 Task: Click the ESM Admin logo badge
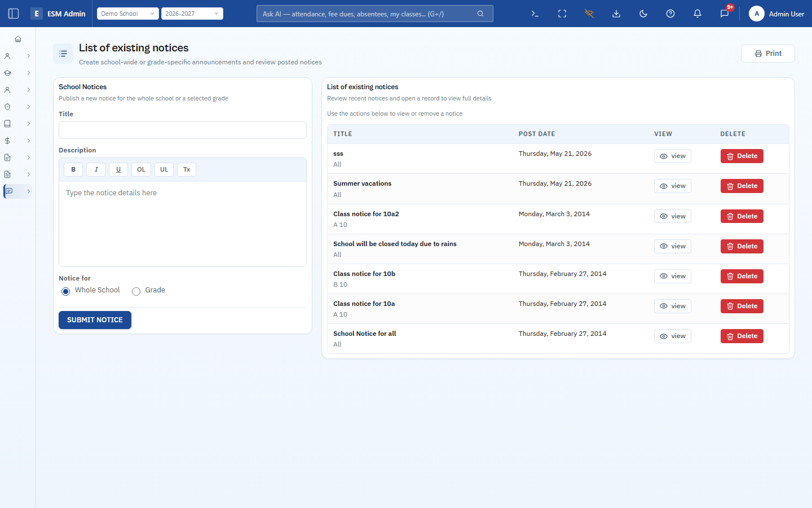37,14
